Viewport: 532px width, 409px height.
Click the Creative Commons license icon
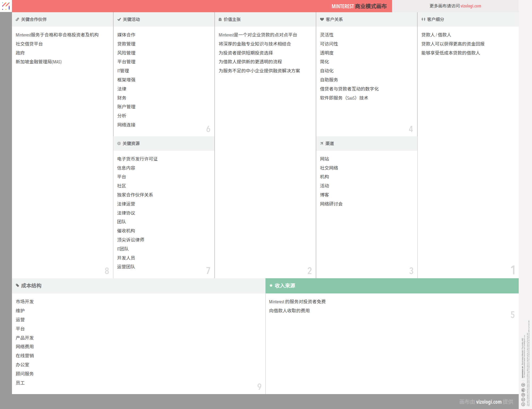pos(523,404)
